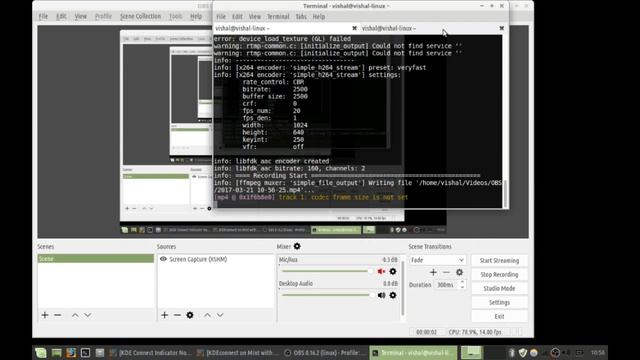
Task: Open OBS Scene Collection menu
Action: (140, 16)
